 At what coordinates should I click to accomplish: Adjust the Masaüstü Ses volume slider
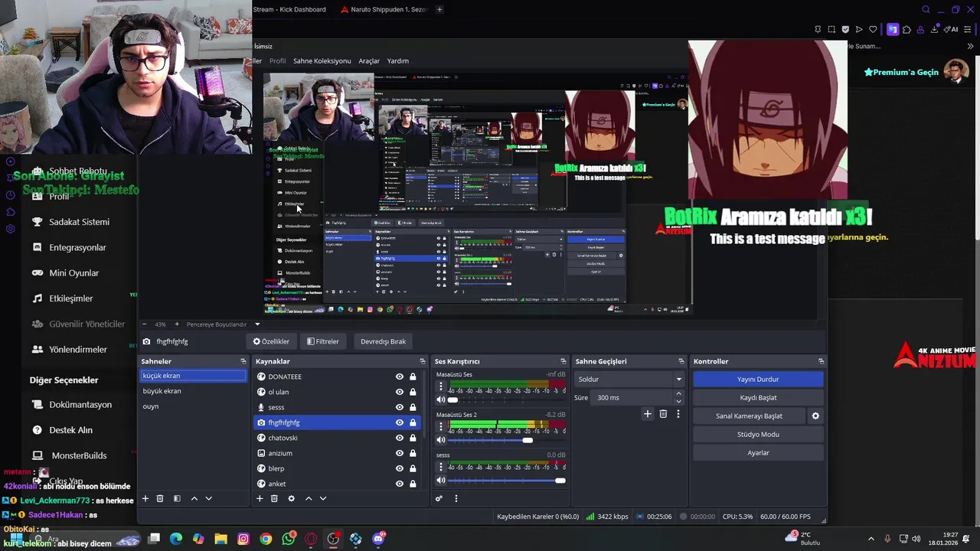click(x=506, y=399)
